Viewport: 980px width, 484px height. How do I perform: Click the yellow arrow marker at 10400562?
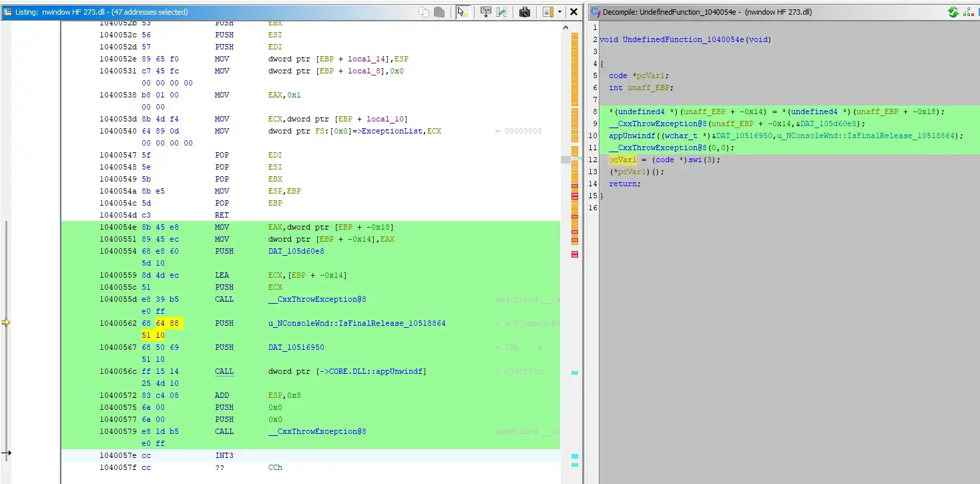pos(6,323)
